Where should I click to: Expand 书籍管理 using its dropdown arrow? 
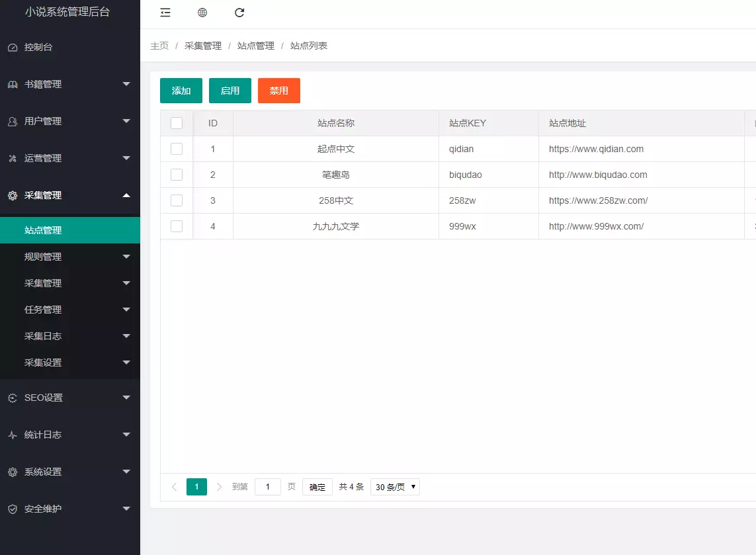(x=126, y=84)
